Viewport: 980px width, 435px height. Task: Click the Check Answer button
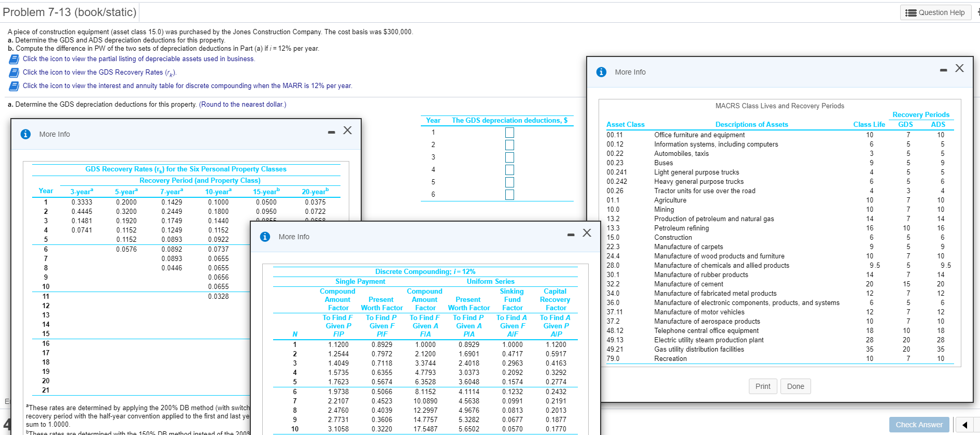(919, 425)
